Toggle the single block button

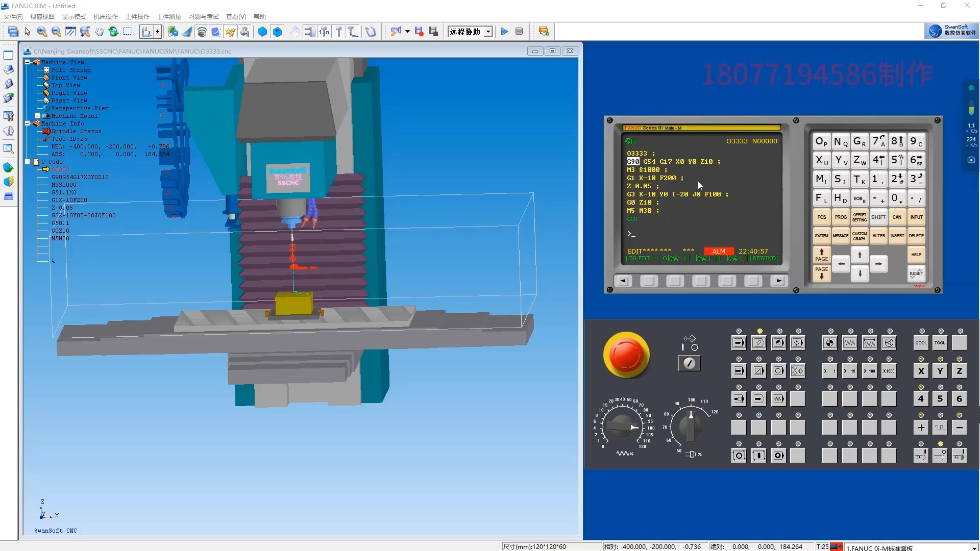click(x=739, y=371)
